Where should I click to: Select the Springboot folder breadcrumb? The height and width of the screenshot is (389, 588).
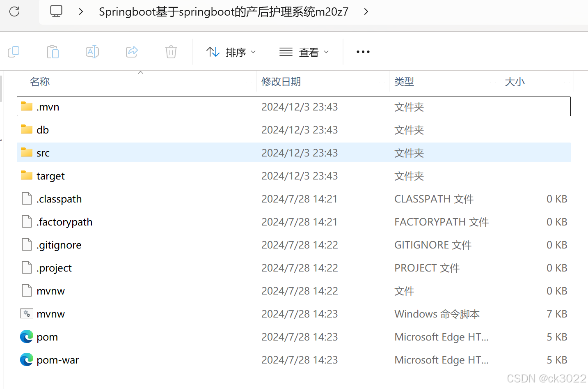tap(224, 12)
